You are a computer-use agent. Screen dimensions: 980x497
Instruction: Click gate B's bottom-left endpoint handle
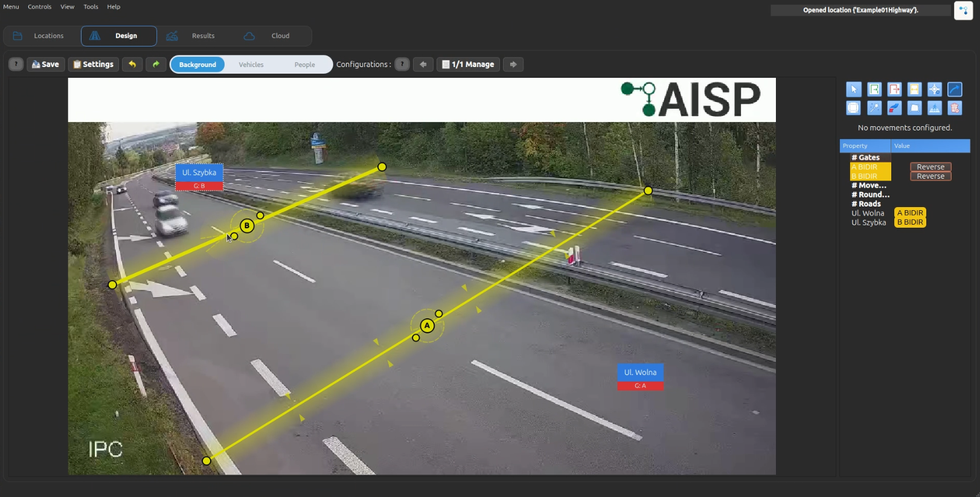(x=112, y=284)
